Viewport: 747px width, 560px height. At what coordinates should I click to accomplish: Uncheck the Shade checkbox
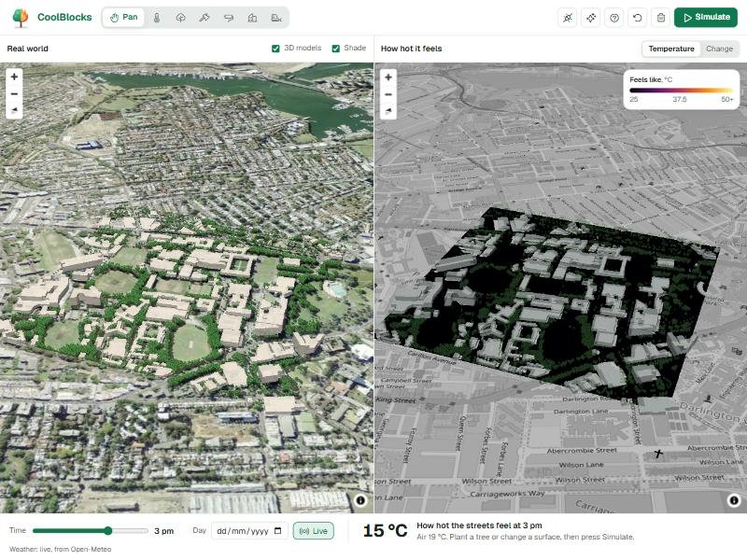pyautogui.click(x=336, y=49)
